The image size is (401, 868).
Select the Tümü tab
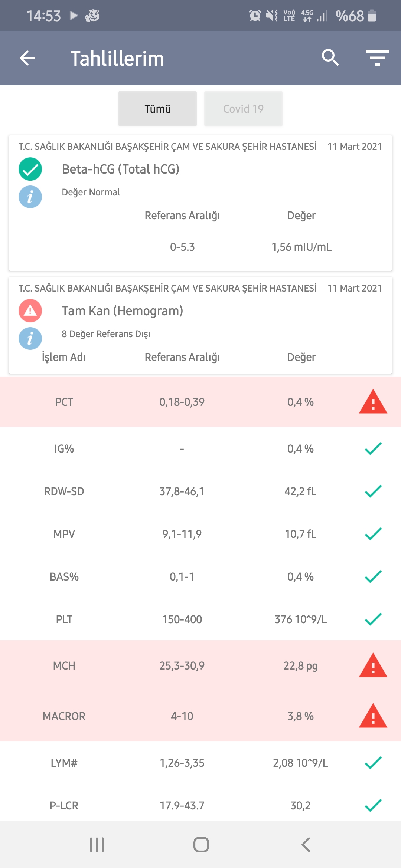(157, 109)
